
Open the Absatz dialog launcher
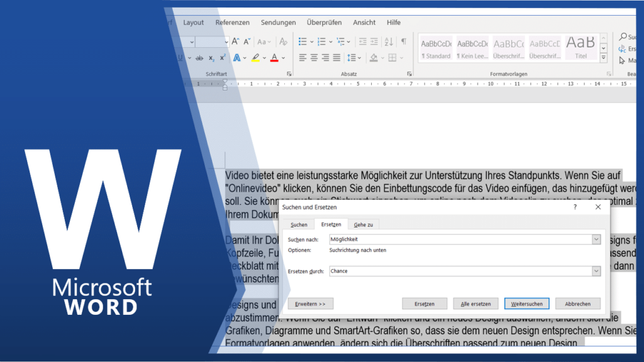(x=409, y=74)
